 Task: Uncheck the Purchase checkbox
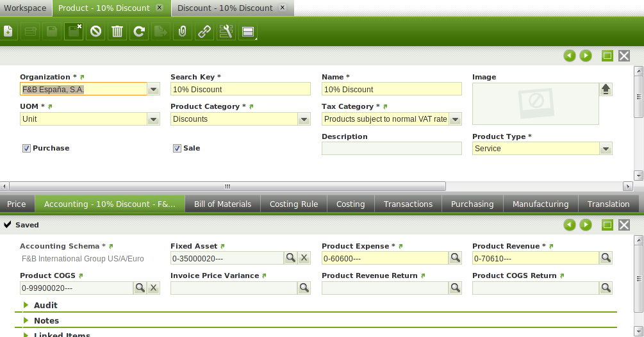[x=26, y=148]
